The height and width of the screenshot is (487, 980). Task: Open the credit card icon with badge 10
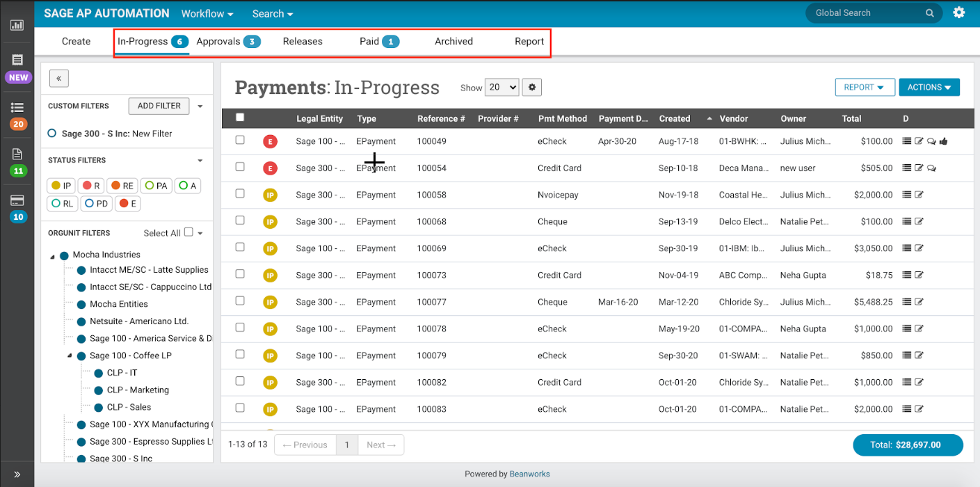tap(17, 200)
